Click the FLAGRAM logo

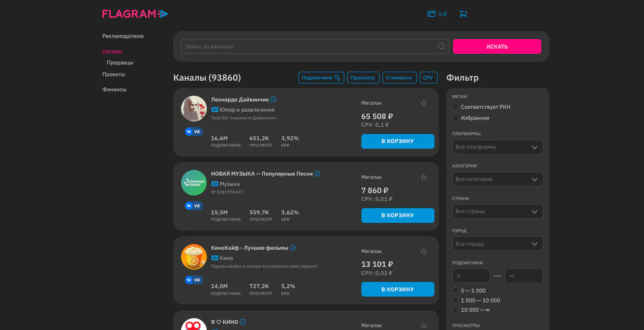click(x=135, y=14)
